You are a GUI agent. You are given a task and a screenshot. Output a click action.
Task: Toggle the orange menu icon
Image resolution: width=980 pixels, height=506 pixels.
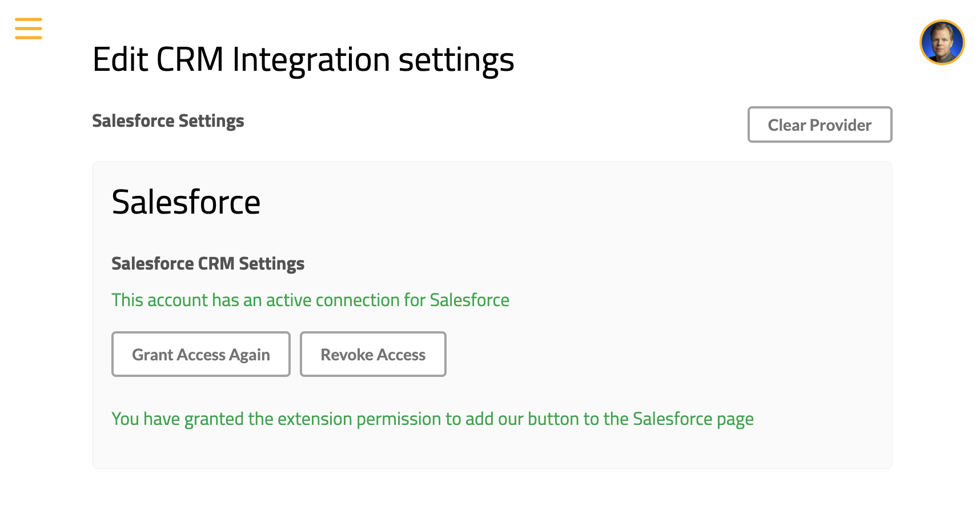(x=29, y=29)
